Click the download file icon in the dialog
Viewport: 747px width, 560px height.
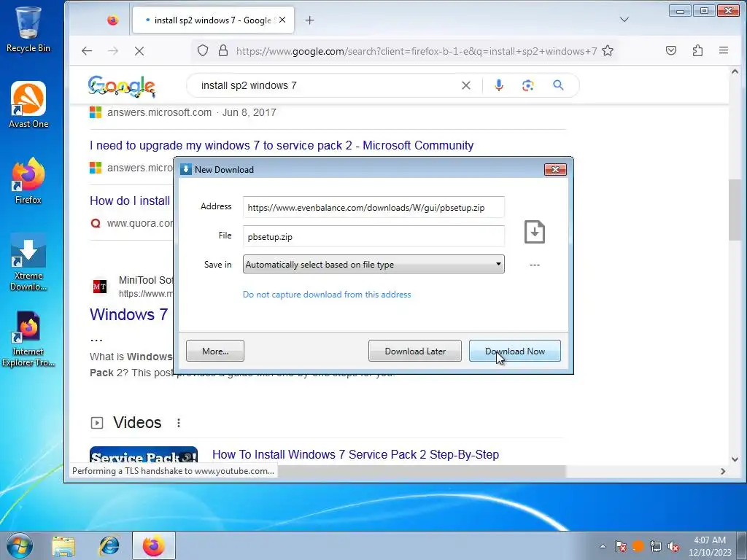point(535,232)
